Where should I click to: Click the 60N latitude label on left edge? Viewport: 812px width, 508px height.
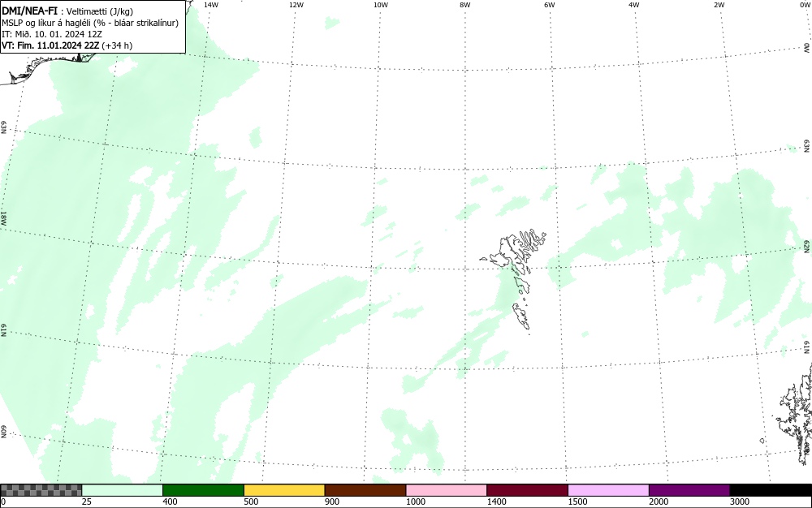pyautogui.click(x=4, y=432)
